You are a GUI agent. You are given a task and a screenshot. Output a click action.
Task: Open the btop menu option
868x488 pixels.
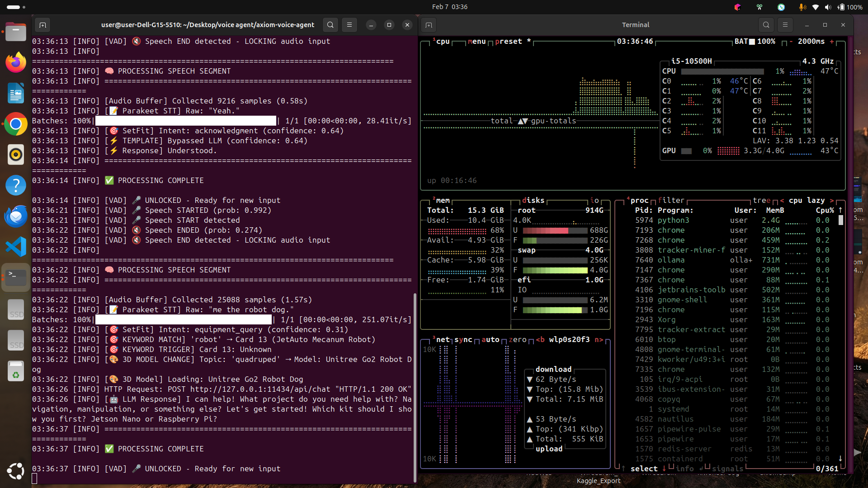477,41
